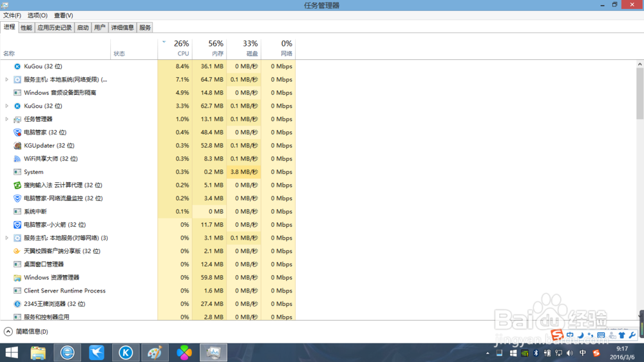
Task: Expand the second KuGou (32 位) process
Action: [6, 106]
